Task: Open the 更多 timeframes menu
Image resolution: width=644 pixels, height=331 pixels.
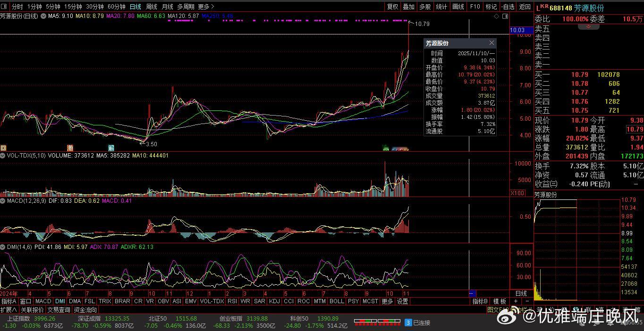Action: pyautogui.click(x=206, y=7)
